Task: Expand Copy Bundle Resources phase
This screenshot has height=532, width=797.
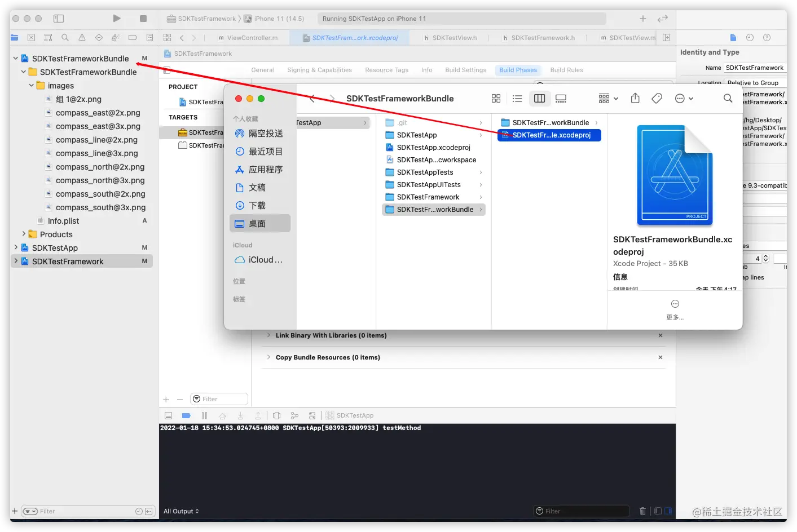Action: click(x=268, y=357)
